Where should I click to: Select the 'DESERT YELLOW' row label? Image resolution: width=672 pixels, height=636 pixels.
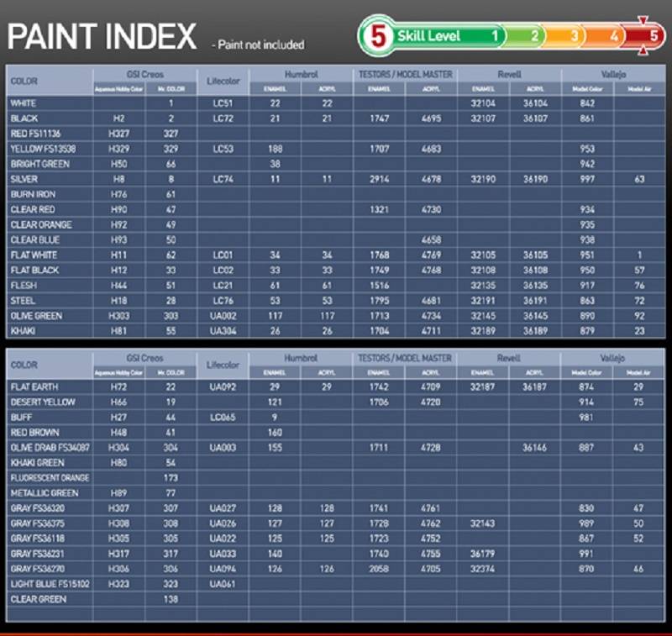point(43,402)
